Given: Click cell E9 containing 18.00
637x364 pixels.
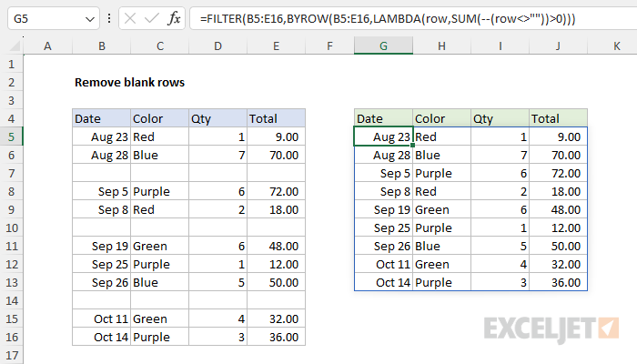Looking at the screenshot, I should tap(276, 209).
